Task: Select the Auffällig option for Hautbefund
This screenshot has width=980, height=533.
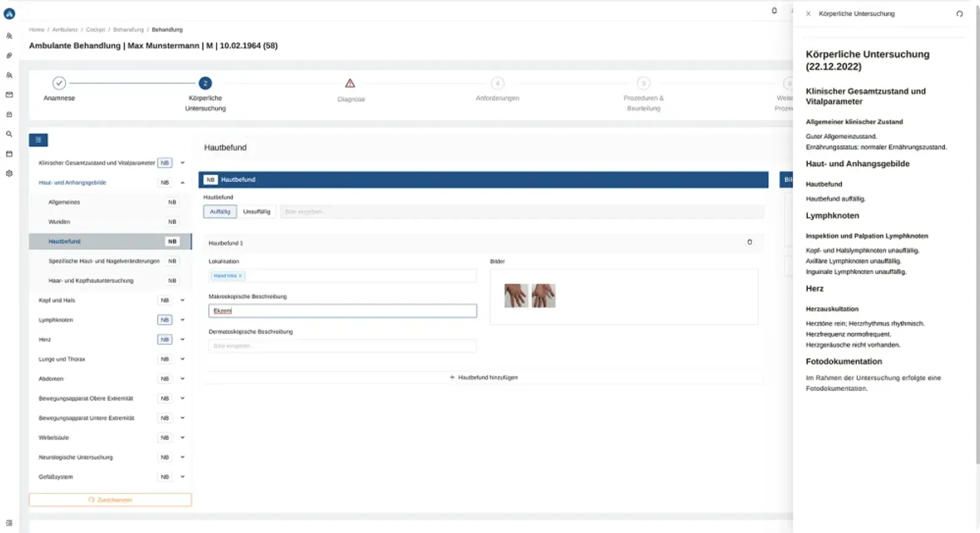Action: pyautogui.click(x=220, y=211)
